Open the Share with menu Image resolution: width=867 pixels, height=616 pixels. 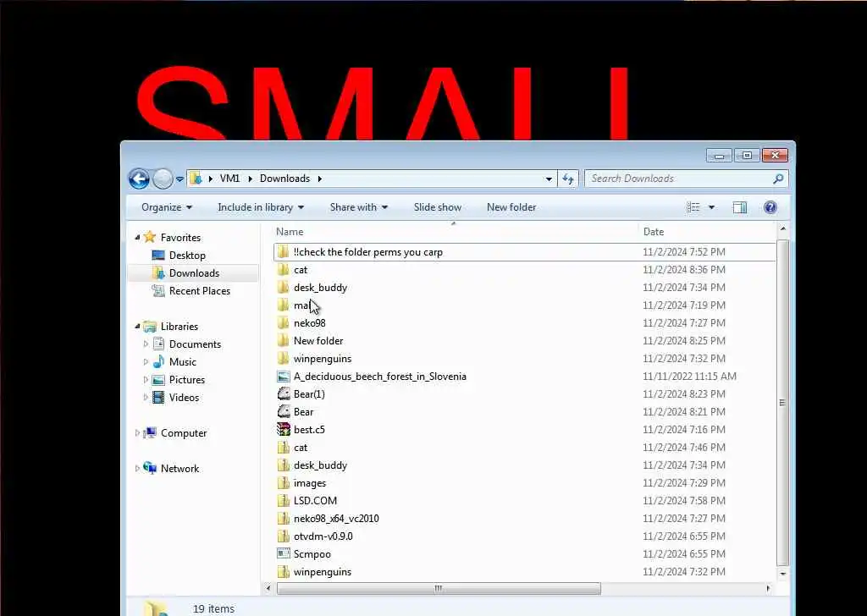[x=359, y=207]
